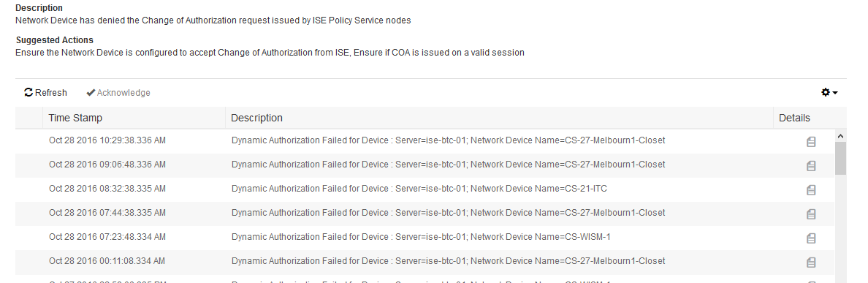The image size is (868, 283).
Task: Open details for the 10:29:38 AM alarm
Action: coord(811,142)
